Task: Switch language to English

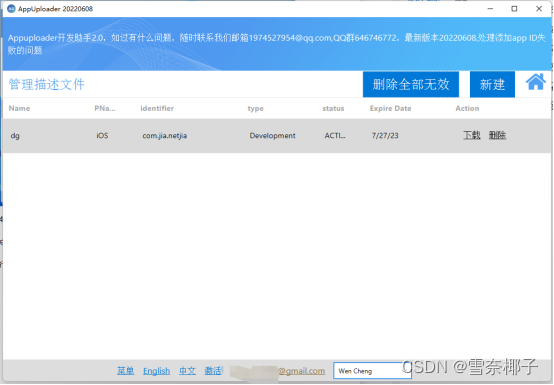Action: click(x=157, y=371)
